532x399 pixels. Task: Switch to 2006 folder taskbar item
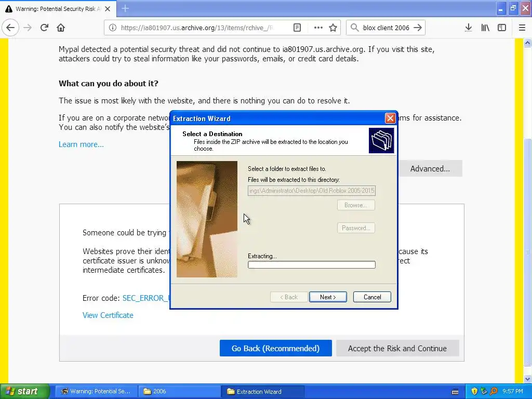tap(179, 391)
